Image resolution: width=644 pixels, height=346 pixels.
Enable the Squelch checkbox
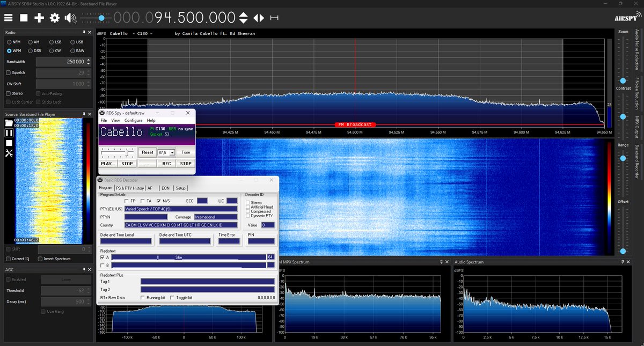coord(8,72)
